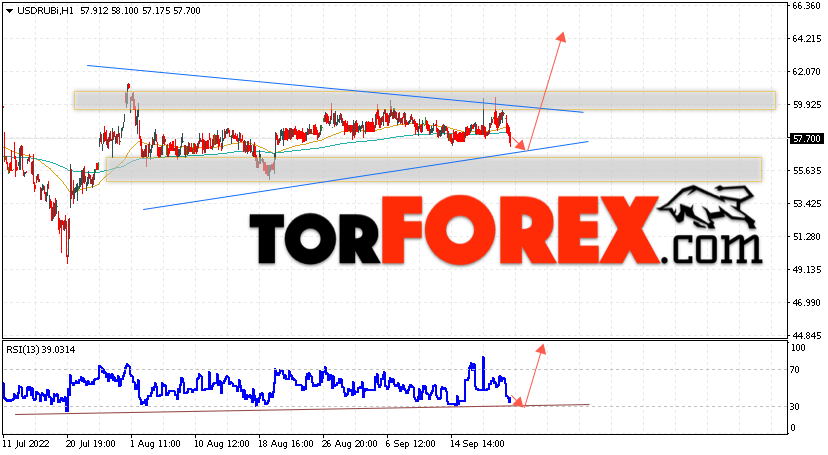Select the OHLC values 57.912 58.100 57.175 57.700
828x455 pixels.
[140, 11]
